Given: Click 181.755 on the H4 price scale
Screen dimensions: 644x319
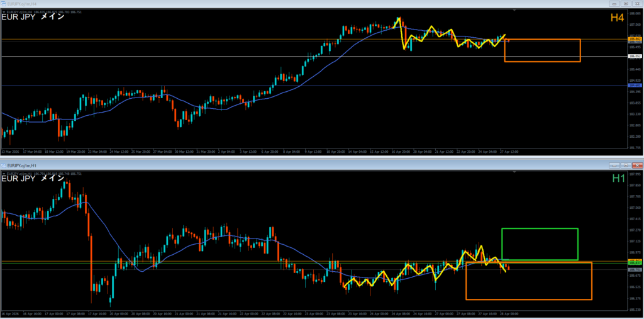Looking at the screenshot, I should pos(635,147).
